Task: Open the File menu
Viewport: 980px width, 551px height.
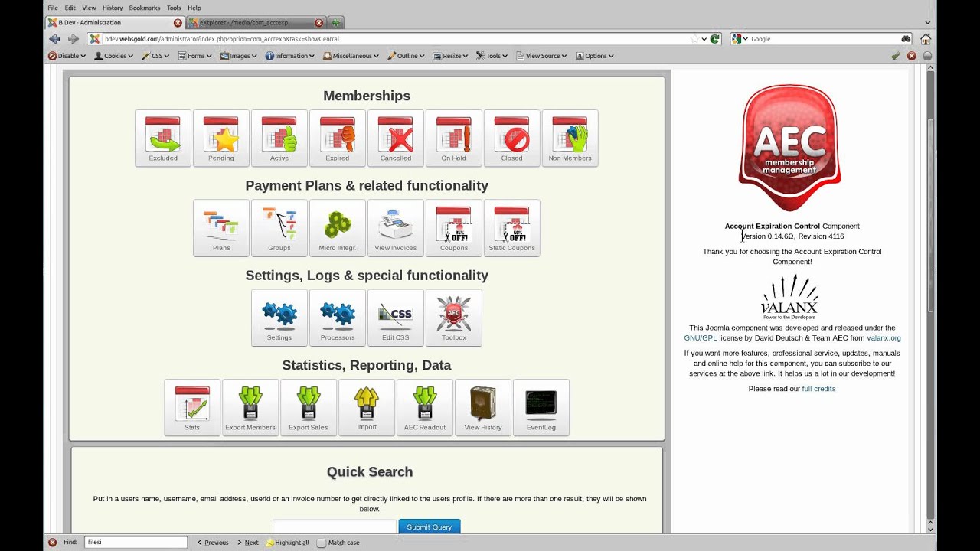Action: 53,8
